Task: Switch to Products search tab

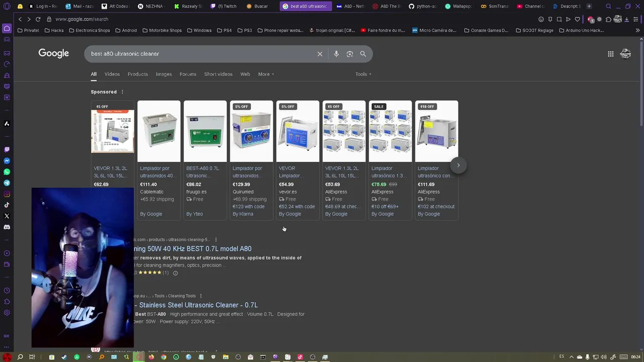Action: tap(138, 74)
